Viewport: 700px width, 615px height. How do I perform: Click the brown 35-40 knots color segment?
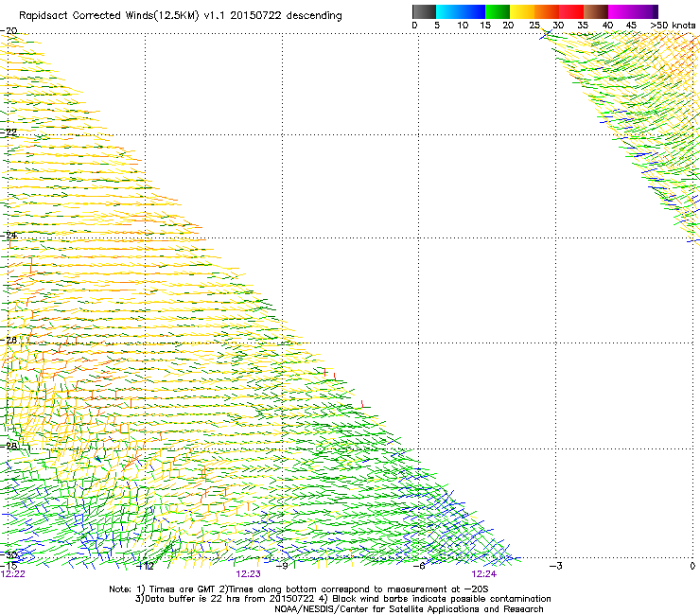(x=596, y=11)
